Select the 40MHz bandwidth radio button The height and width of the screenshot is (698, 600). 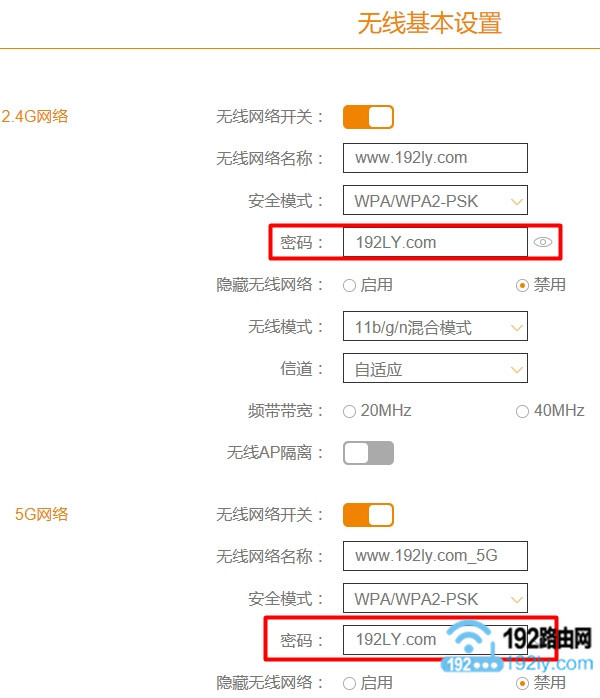(522, 411)
